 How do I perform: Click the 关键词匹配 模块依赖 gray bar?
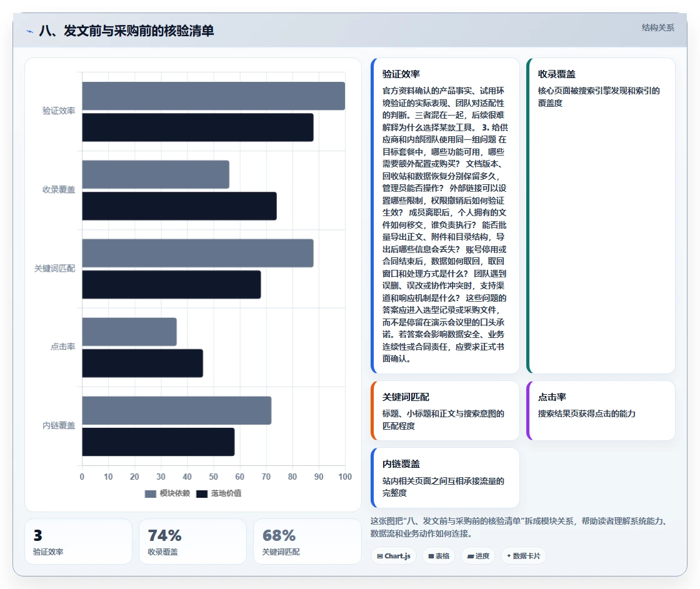pos(197,253)
